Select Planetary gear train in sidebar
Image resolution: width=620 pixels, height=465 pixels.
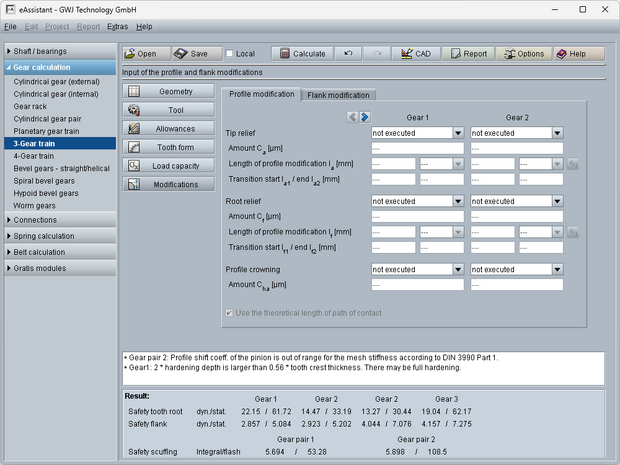[x=46, y=131]
